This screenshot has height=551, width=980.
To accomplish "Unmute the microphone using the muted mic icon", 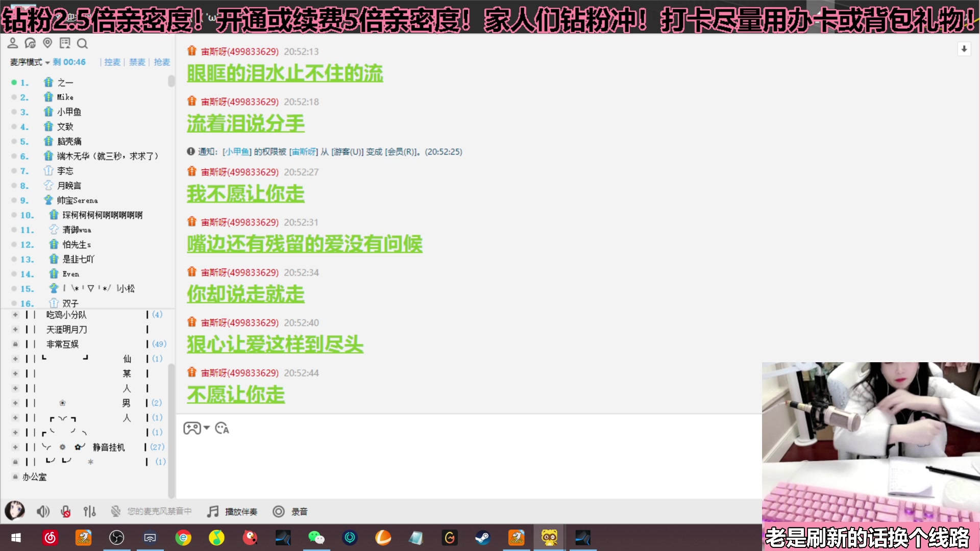I will click(x=65, y=511).
